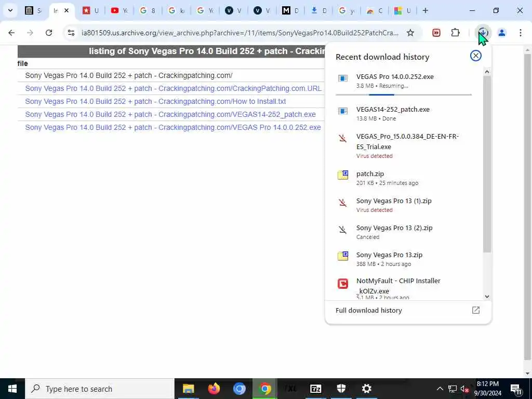Bookmark this page with the star icon

pos(410,33)
